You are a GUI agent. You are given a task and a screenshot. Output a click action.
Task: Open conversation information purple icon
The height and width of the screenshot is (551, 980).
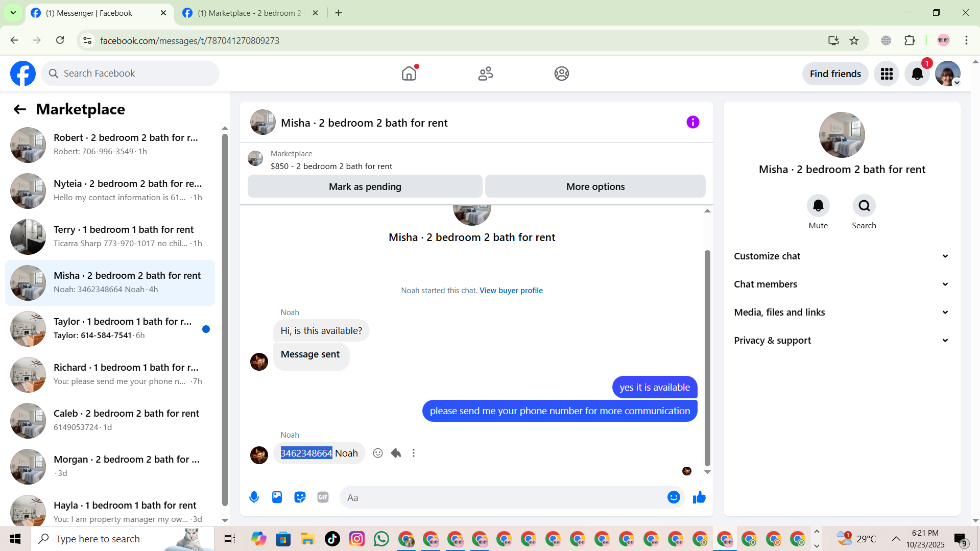click(692, 122)
